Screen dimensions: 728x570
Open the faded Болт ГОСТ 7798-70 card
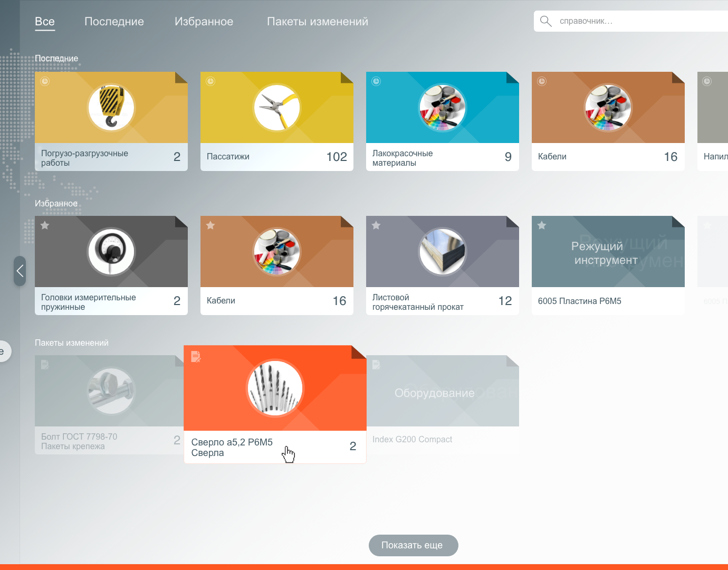tap(109, 405)
